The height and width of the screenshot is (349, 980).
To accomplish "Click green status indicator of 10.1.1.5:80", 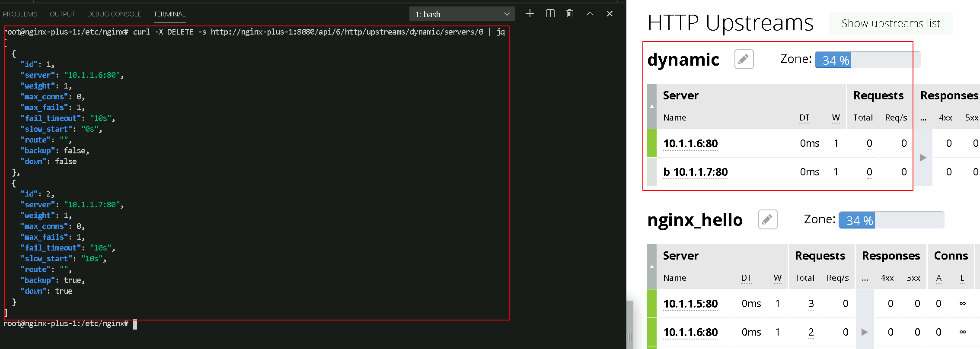I will pos(652,303).
